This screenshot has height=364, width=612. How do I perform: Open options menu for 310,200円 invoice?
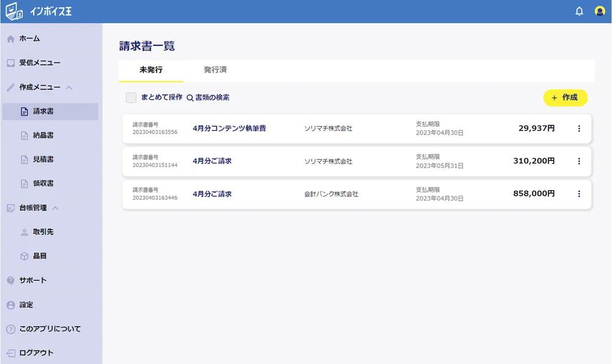click(579, 161)
